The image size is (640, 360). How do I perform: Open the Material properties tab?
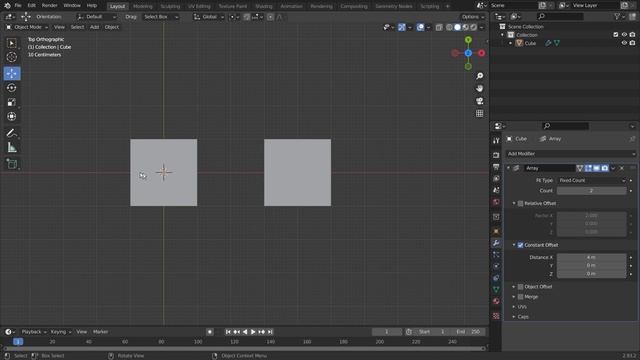coord(496,301)
